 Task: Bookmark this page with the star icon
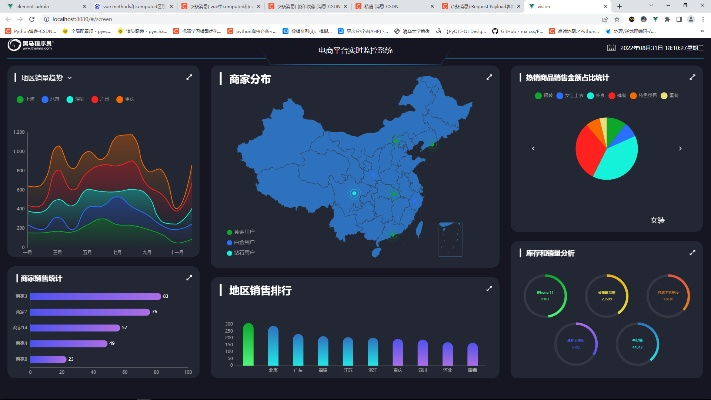click(617, 20)
